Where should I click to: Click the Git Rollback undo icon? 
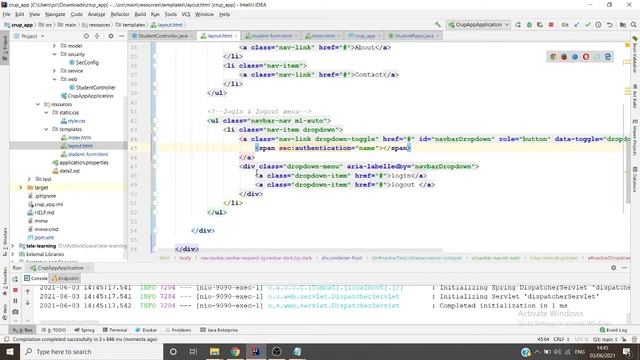(x=609, y=24)
